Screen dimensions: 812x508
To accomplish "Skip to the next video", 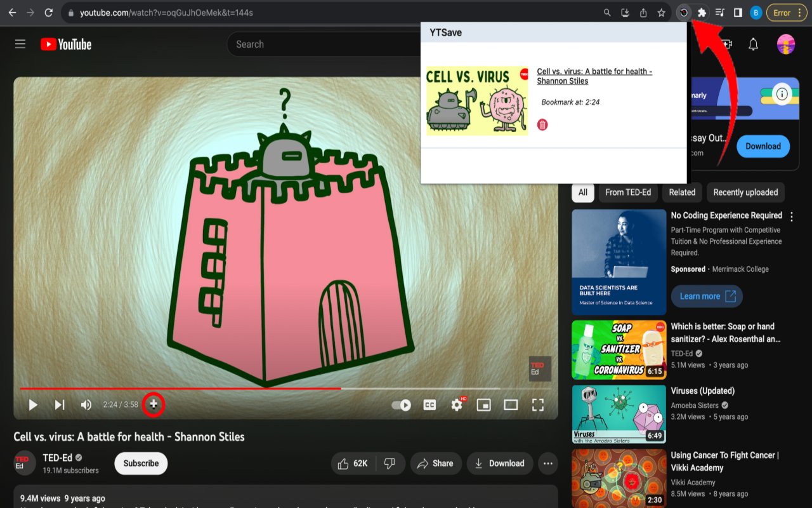I will coord(60,404).
